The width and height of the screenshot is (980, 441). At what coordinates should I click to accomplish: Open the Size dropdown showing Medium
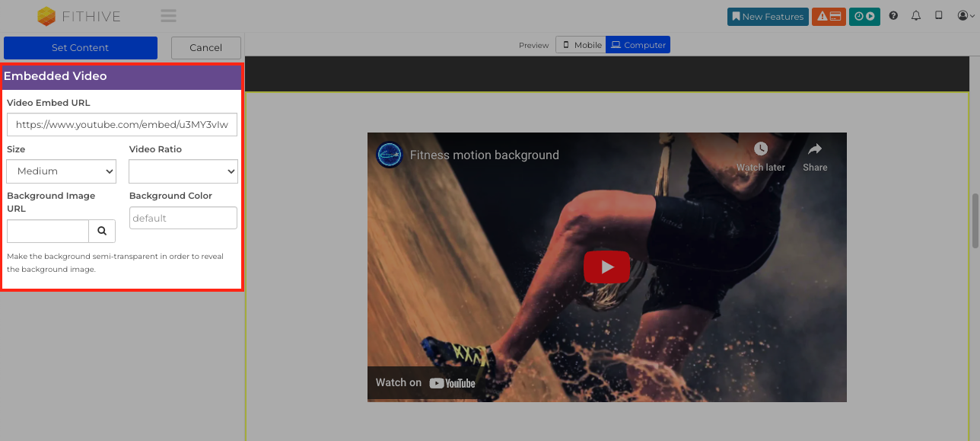[62, 171]
